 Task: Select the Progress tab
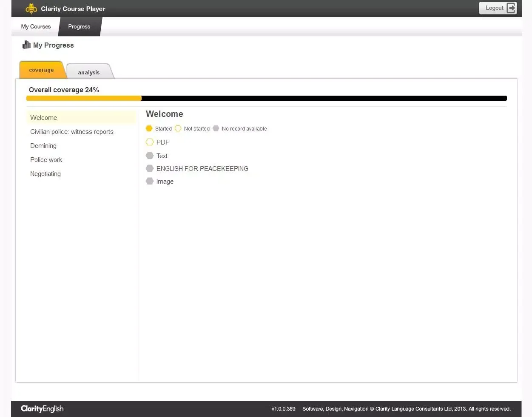coord(79,26)
